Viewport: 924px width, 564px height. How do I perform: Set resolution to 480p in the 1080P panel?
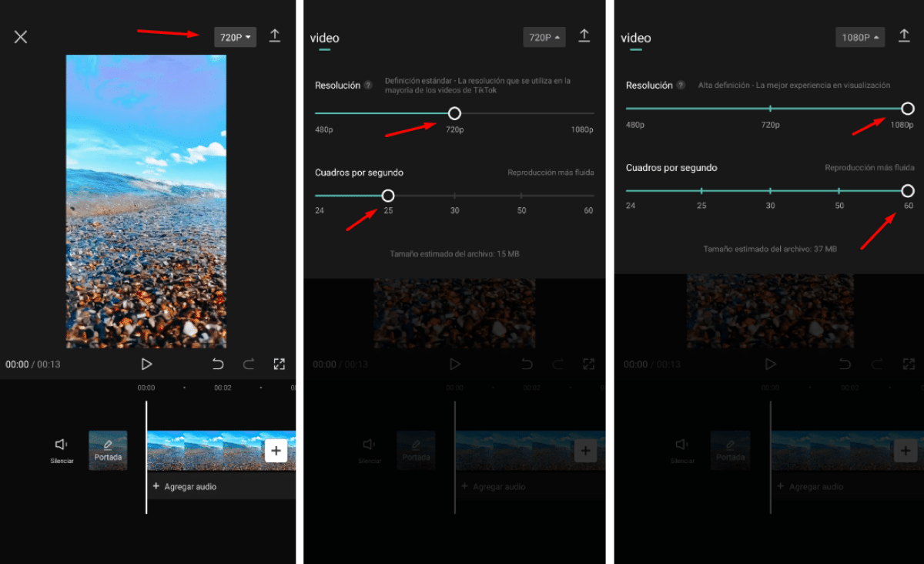tap(635, 125)
